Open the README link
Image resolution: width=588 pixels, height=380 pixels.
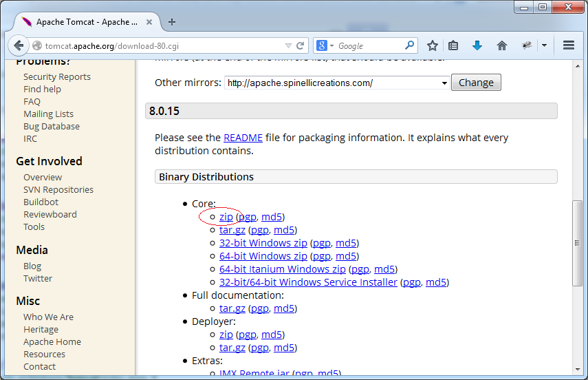[x=243, y=138]
